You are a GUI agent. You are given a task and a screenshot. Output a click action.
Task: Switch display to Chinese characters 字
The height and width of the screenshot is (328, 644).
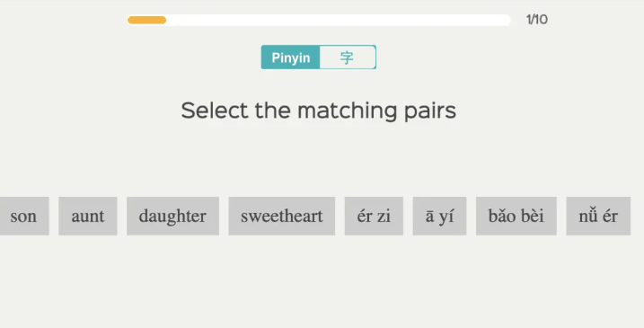(x=348, y=58)
